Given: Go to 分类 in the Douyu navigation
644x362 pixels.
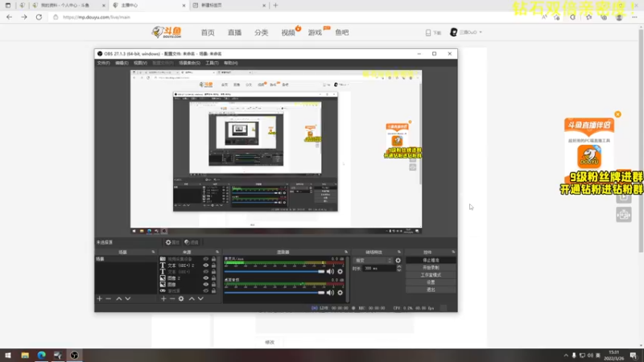Looking at the screenshot, I should 261,32.
